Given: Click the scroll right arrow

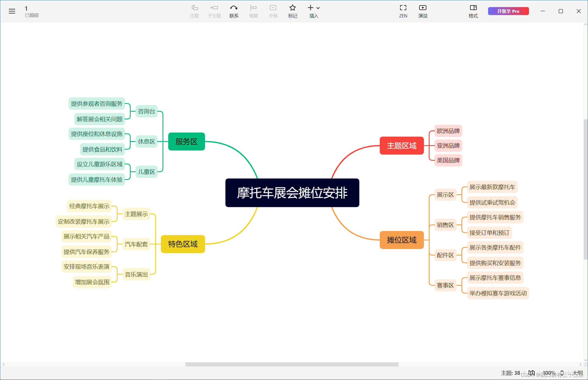Looking at the screenshot, I should (x=581, y=364).
